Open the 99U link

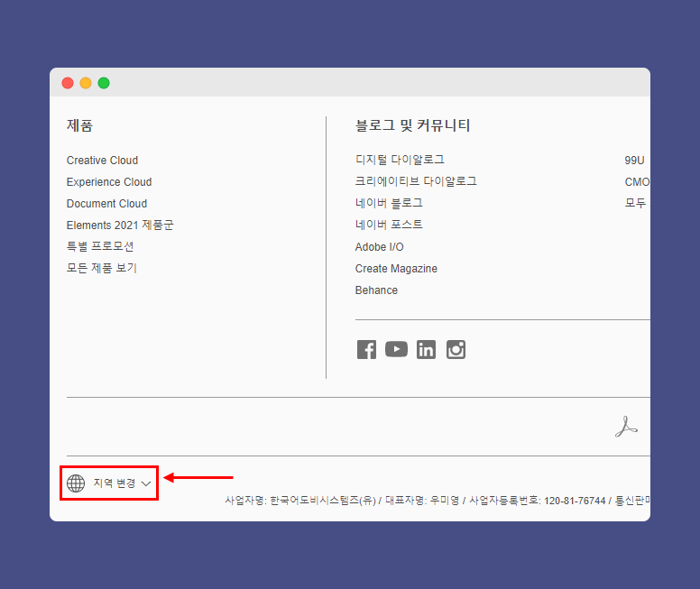634,161
